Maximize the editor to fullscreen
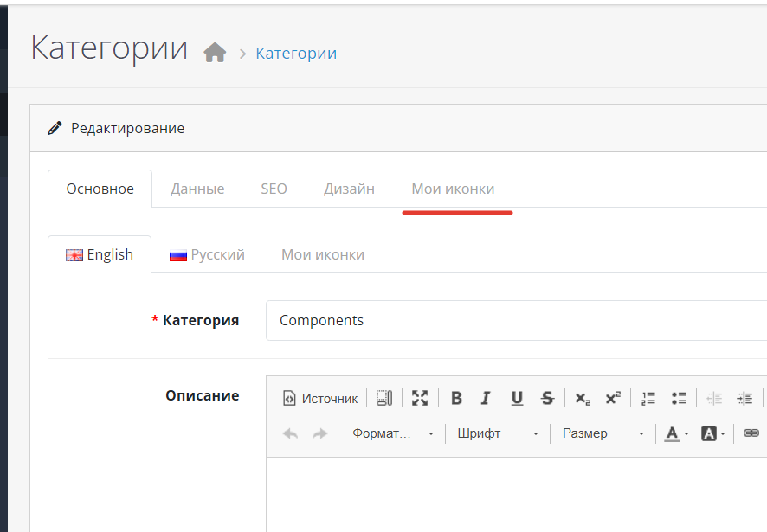The height and width of the screenshot is (532, 767). pos(420,398)
